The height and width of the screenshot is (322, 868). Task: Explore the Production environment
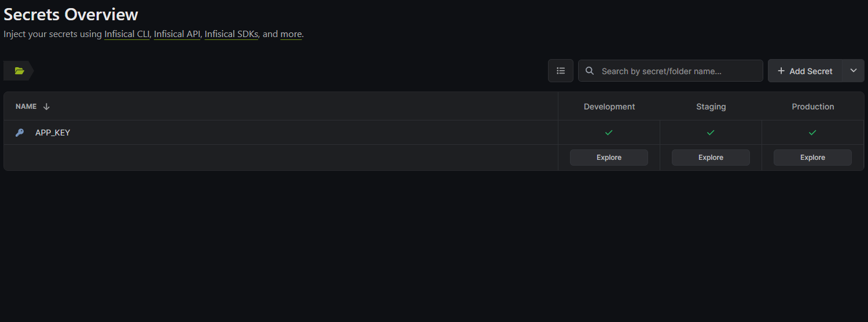(812, 158)
